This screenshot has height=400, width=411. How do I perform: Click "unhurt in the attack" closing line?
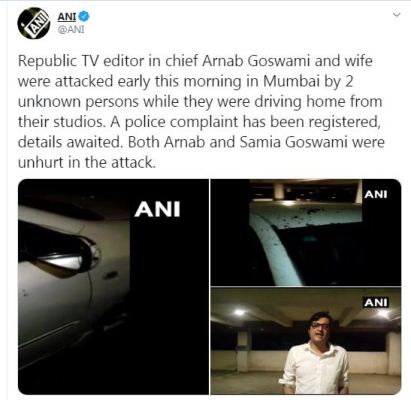point(87,163)
